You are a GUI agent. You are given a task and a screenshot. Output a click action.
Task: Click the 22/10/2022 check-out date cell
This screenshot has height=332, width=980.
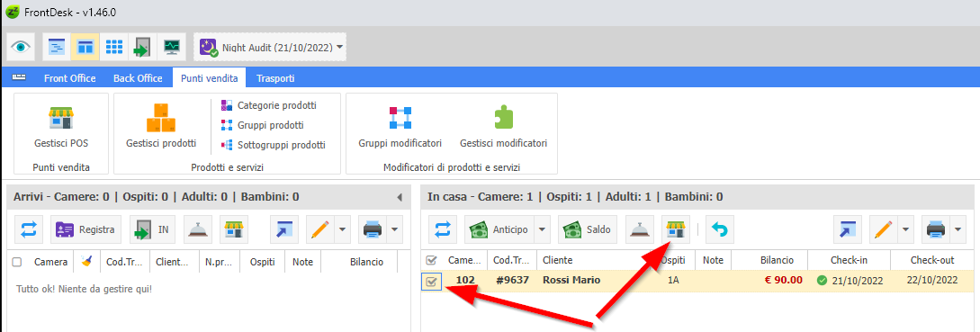click(x=932, y=280)
